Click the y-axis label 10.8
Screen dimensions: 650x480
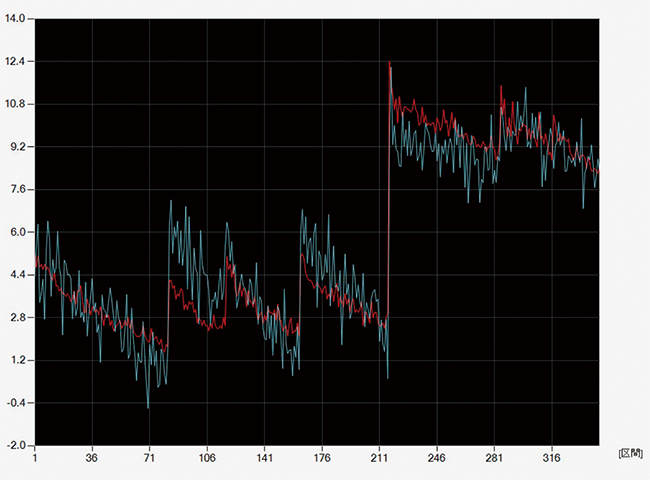15,104
